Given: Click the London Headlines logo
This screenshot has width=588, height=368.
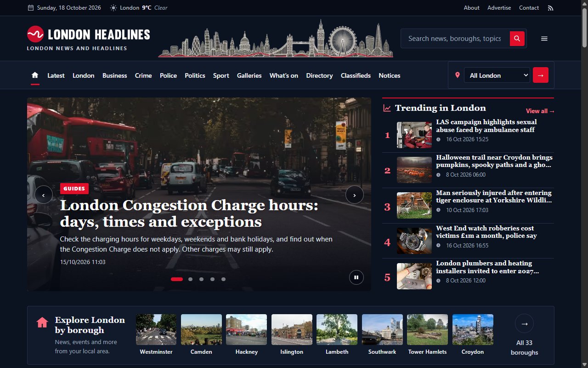Looking at the screenshot, I should 89,38.
